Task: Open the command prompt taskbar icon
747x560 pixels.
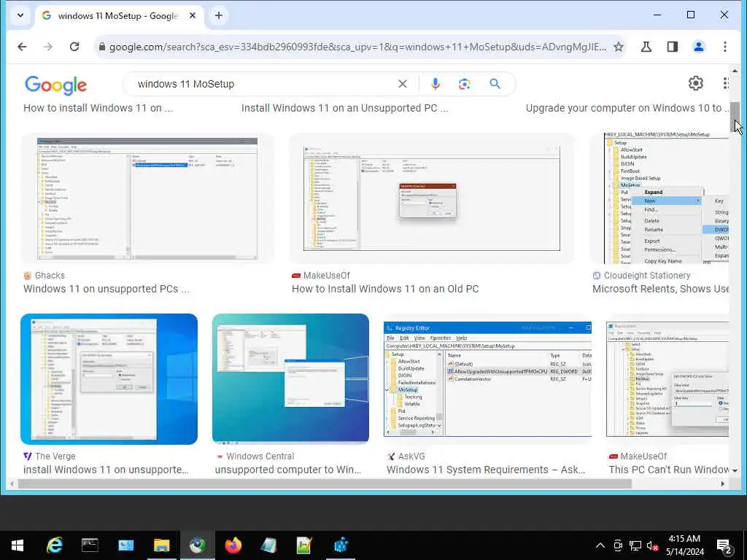Action: pos(90,545)
